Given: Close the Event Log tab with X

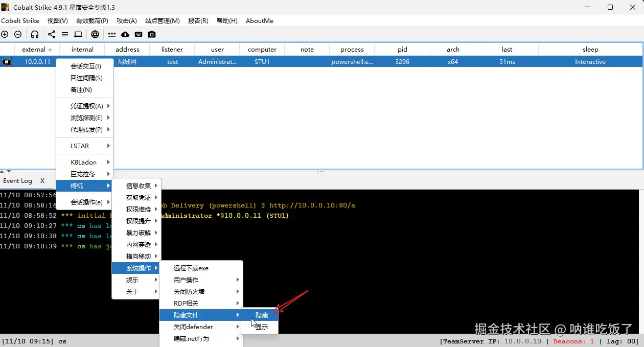Looking at the screenshot, I should (42, 181).
